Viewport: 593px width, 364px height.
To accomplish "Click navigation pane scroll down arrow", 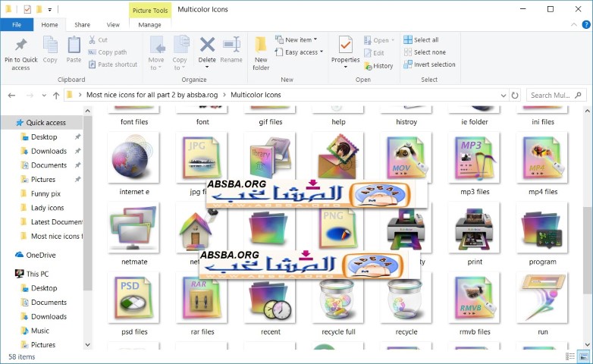I will [x=88, y=345].
